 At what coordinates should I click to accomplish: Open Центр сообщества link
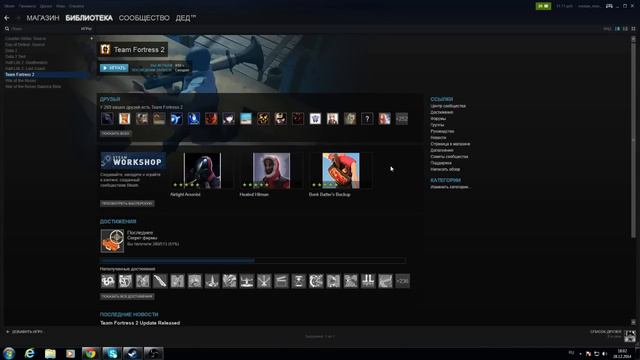448,106
